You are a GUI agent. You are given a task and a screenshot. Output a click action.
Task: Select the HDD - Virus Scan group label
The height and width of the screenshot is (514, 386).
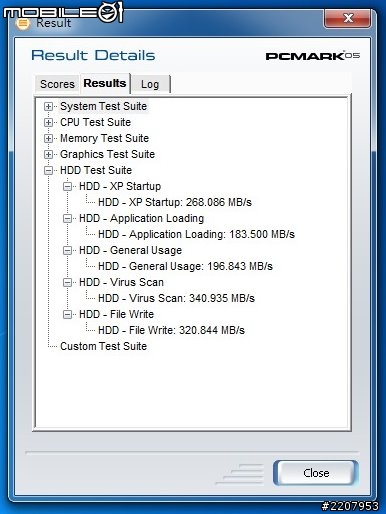click(x=121, y=282)
